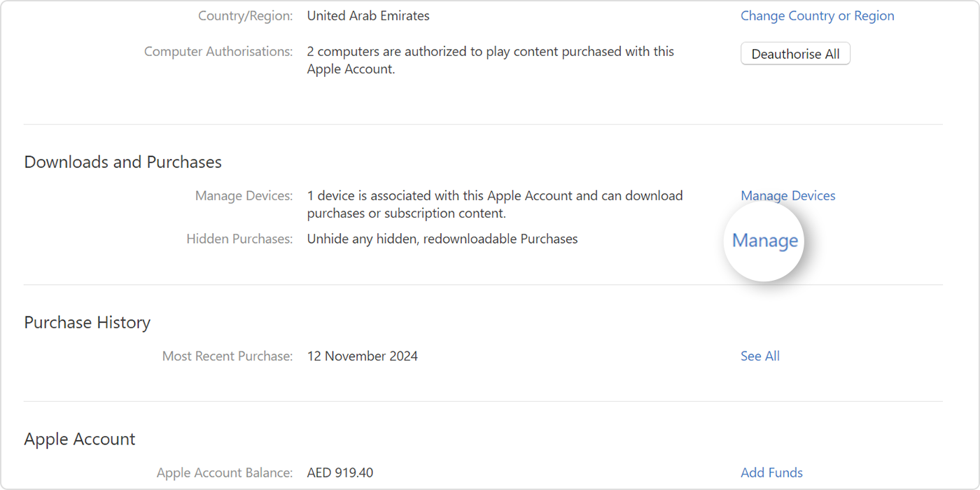
Task: Select the "12 November 2024" purchase date
Action: [362, 356]
